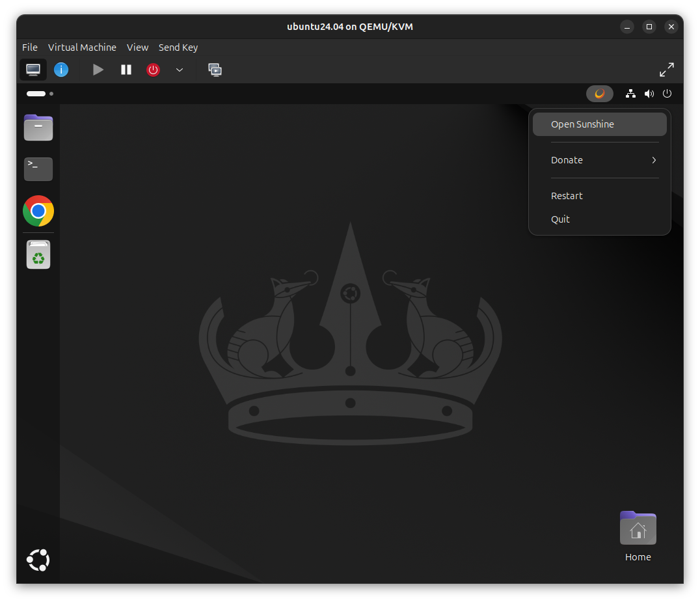Show the graphical console in the toolbar

coord(33,70)
